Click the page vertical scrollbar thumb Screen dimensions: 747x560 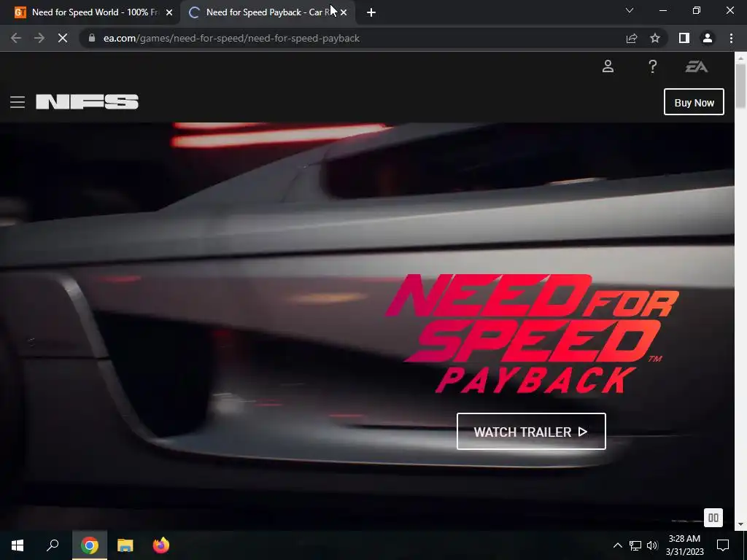pos(740,86)
